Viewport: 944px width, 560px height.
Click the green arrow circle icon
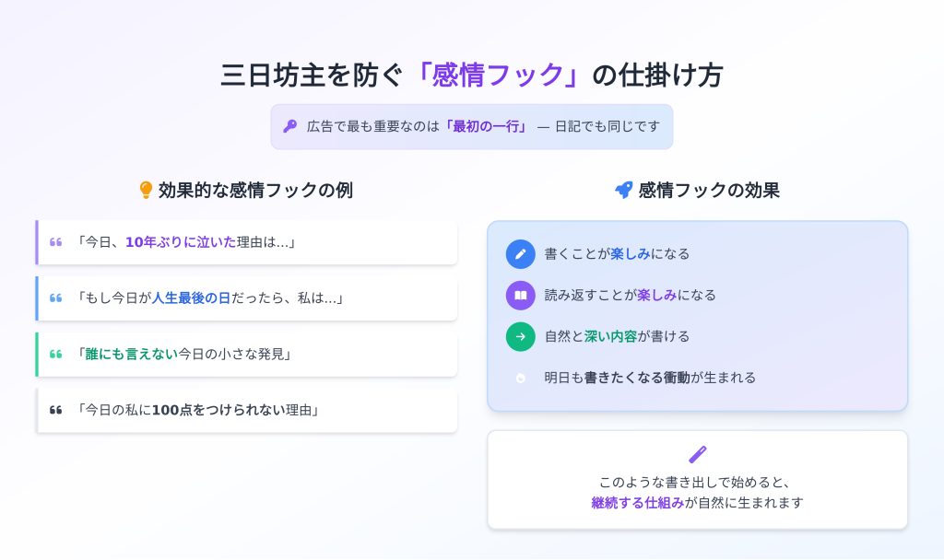(x=520, y=336)
